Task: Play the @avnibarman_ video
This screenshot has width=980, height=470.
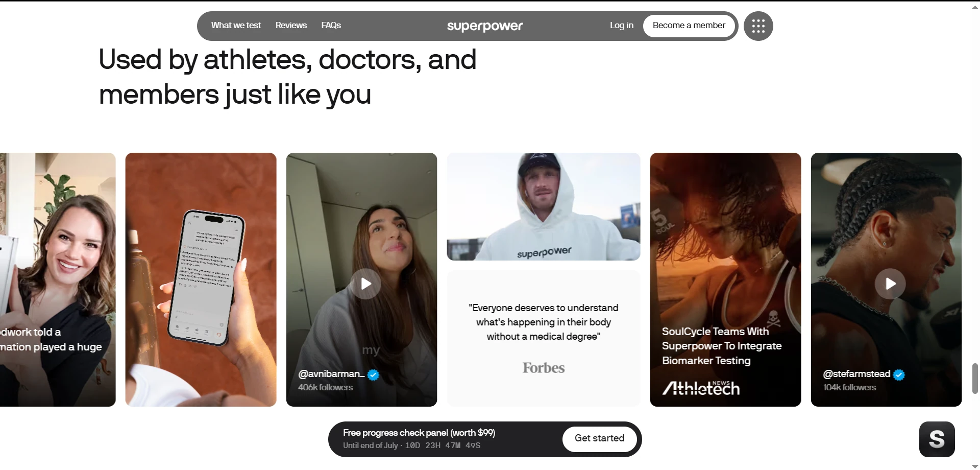Action: pos(365,284)
